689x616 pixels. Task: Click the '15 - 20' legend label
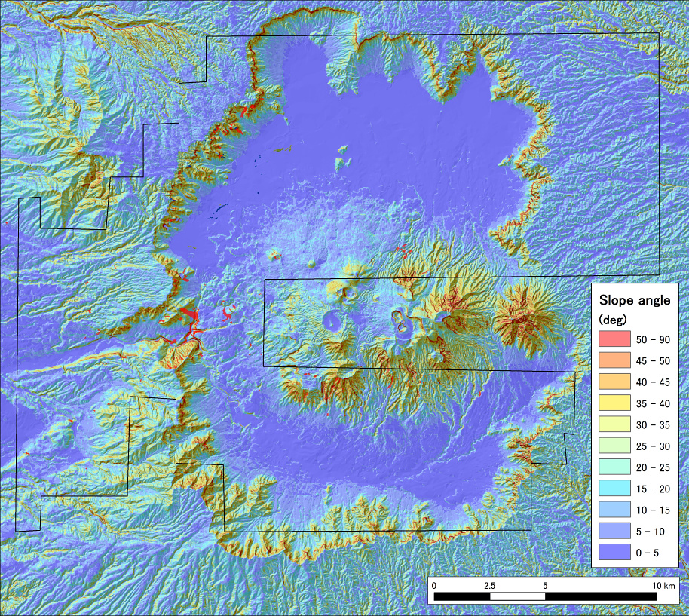(x=653, y=489)
